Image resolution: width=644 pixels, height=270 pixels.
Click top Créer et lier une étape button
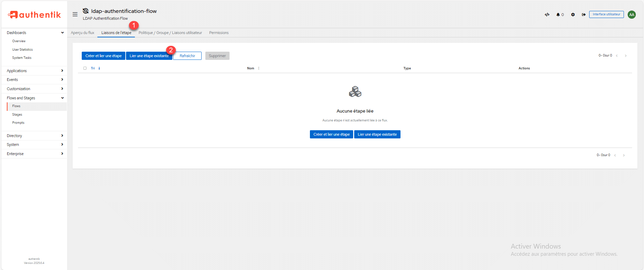coord(104,56)
